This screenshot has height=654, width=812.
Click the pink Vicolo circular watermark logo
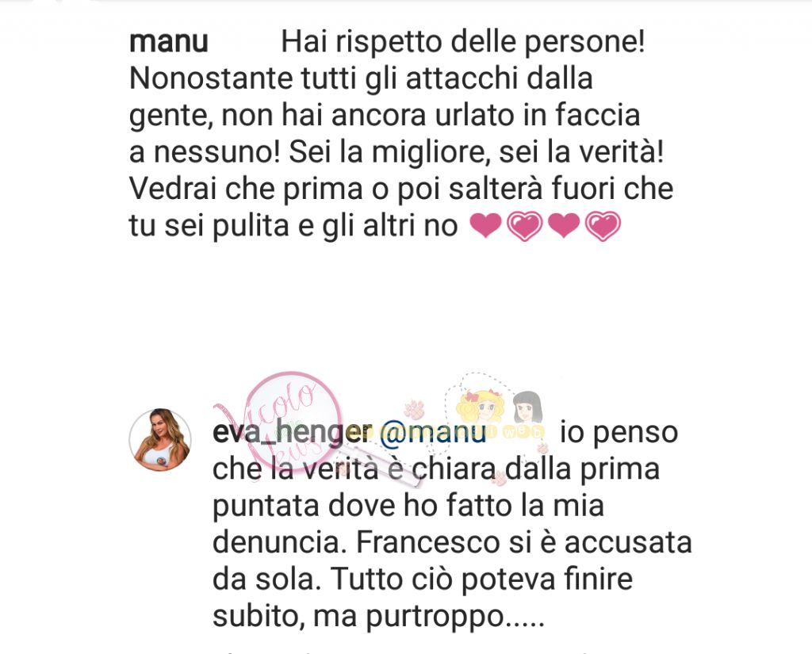(293, 422)
